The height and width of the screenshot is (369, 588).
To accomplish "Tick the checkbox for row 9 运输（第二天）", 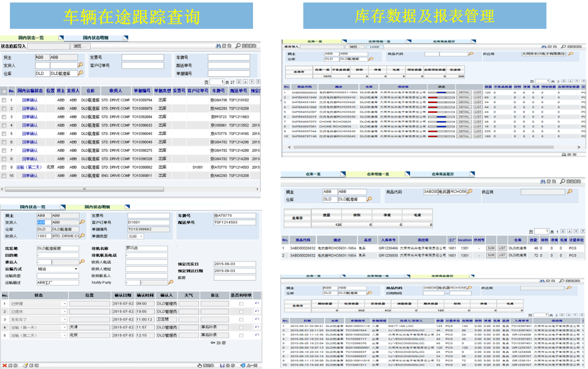I will (4, 167).
